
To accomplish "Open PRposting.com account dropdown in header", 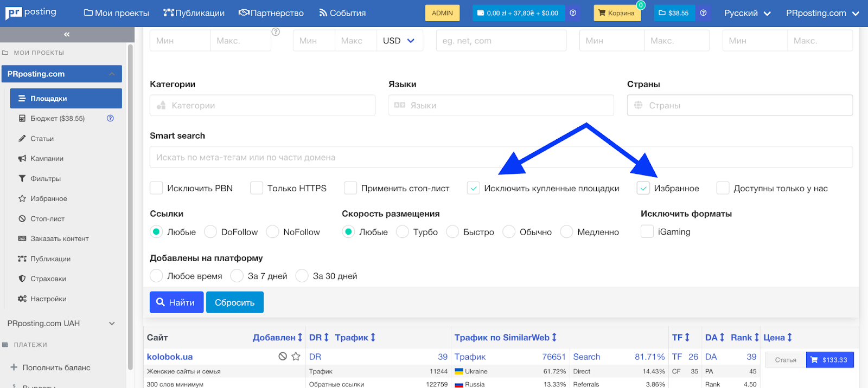I will click(x=822, y=13).
